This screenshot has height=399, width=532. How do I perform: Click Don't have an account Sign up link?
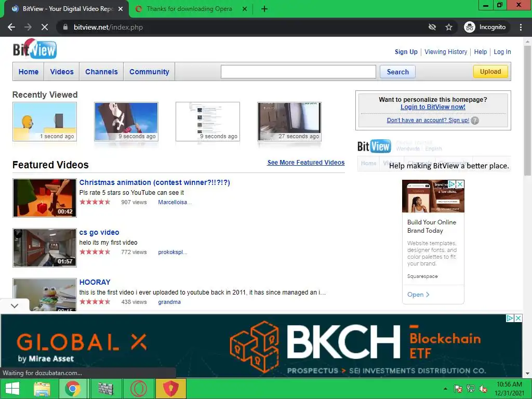tap(428, 120)
